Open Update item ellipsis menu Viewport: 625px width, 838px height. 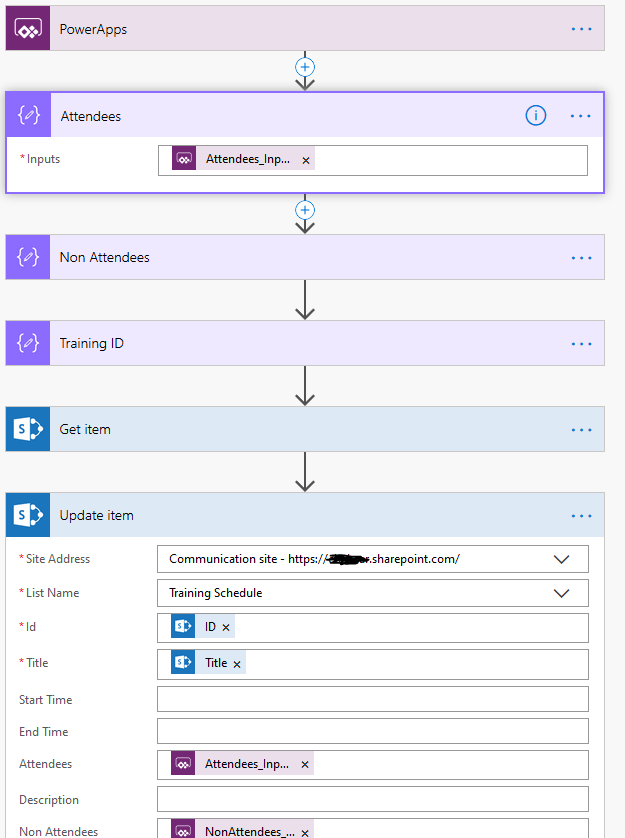[581, 515]
